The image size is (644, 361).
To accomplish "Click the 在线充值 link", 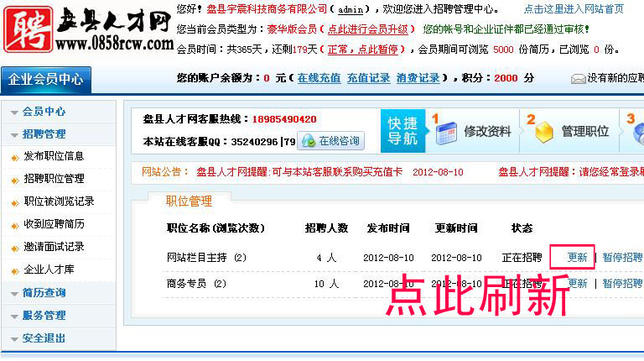I will tap(319, 78).
